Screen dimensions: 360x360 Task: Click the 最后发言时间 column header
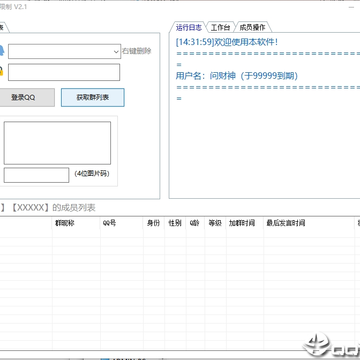[309, 223]
